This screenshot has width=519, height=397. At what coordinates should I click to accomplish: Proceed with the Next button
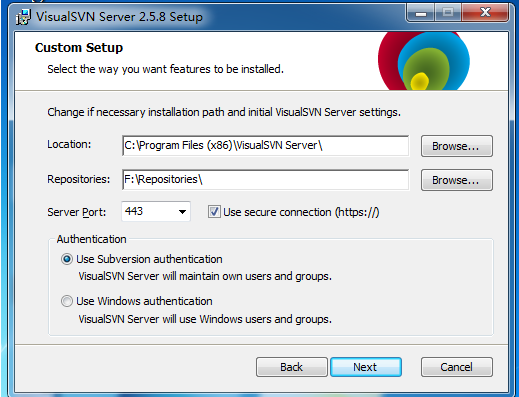[x=366, y=367]
